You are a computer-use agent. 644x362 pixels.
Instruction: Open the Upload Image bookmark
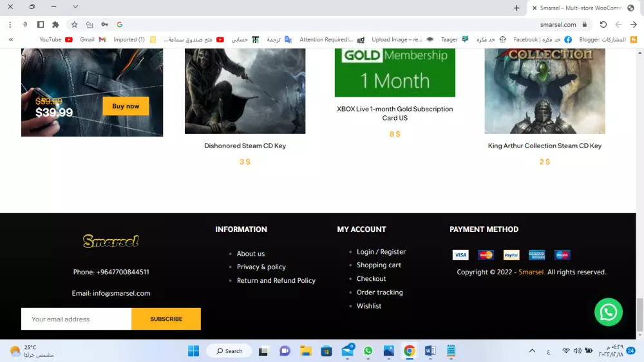(402, 39)
